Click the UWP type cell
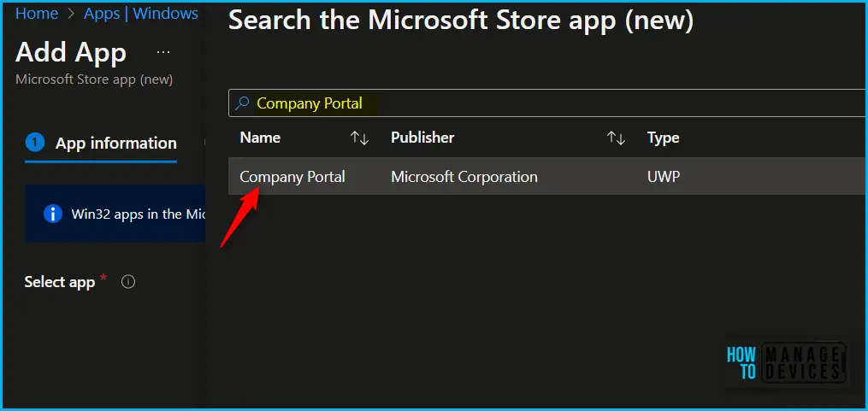This screenshot has width=868, height=411. (663, 177)
